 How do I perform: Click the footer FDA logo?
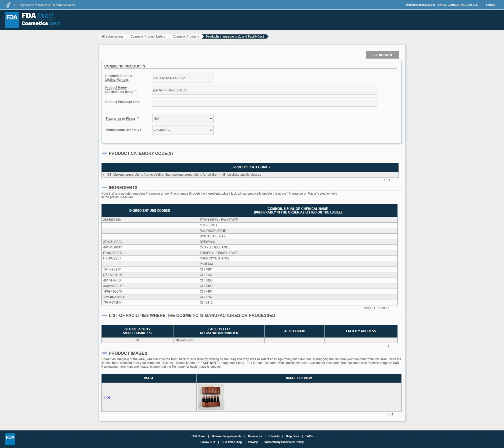tap(10, 439)
